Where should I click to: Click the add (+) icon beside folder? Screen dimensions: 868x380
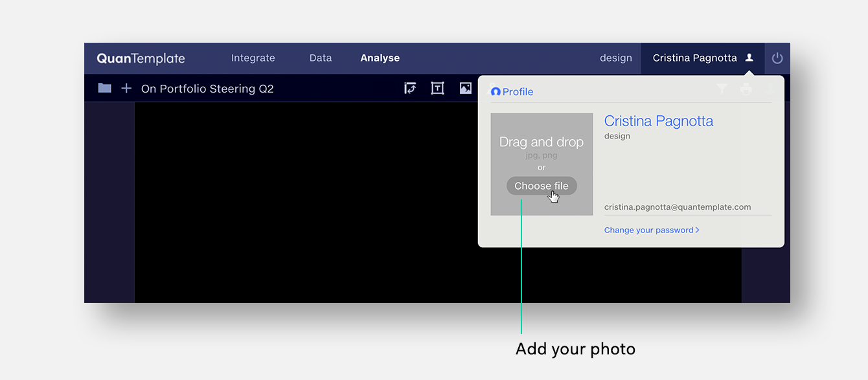126,88
